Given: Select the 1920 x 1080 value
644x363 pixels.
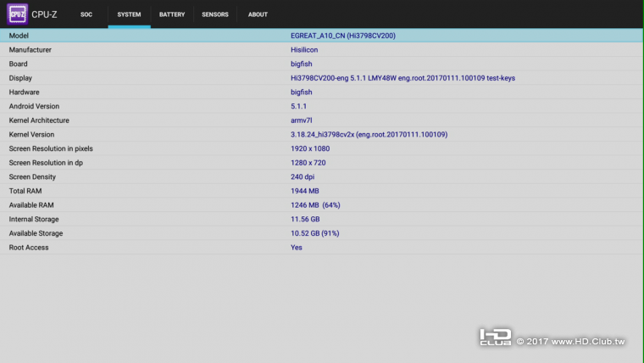Looking at the screenshot, I should [x=310, y=148].
